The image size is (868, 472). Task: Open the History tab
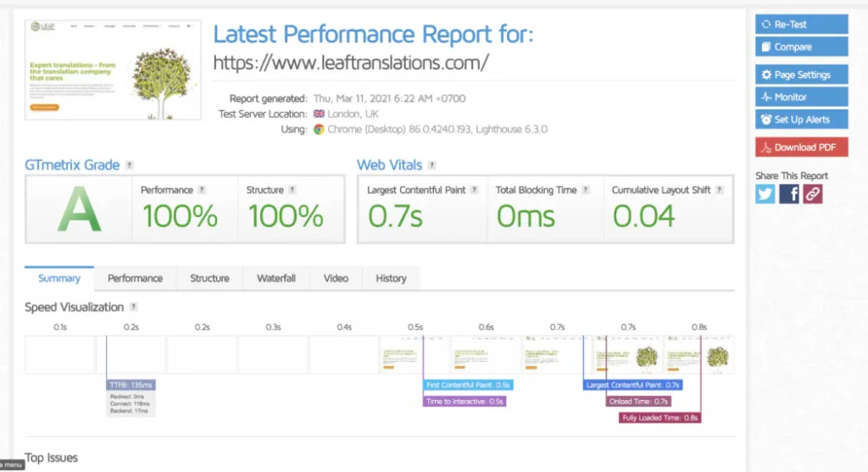[x=392, y=278]
